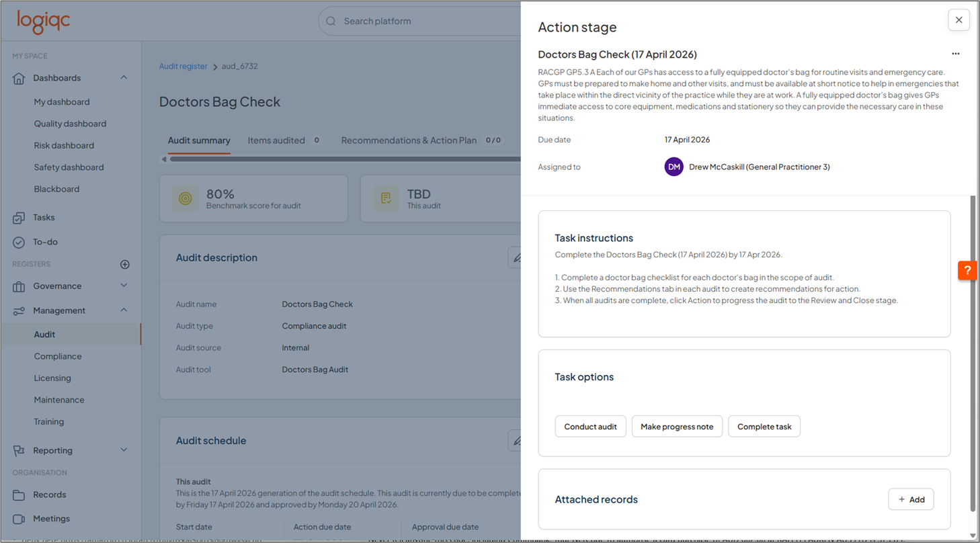
Task: Click inside the Search platform field
Action: 390,21
